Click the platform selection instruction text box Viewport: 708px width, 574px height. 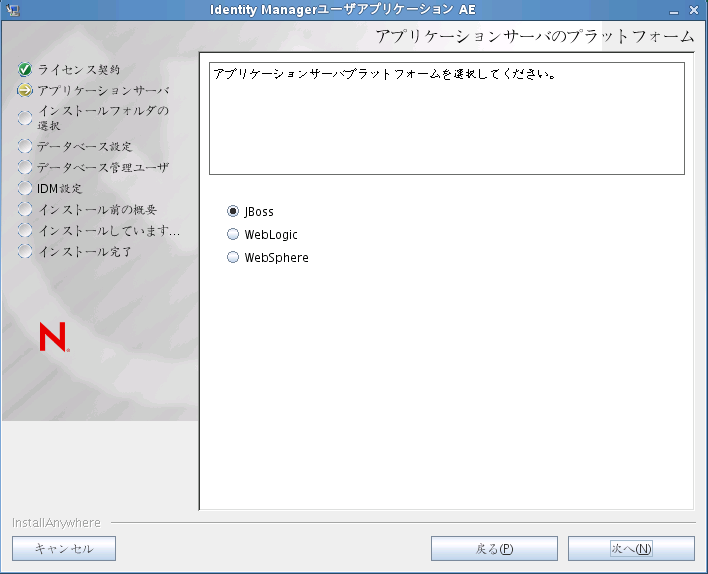(447, 118)
